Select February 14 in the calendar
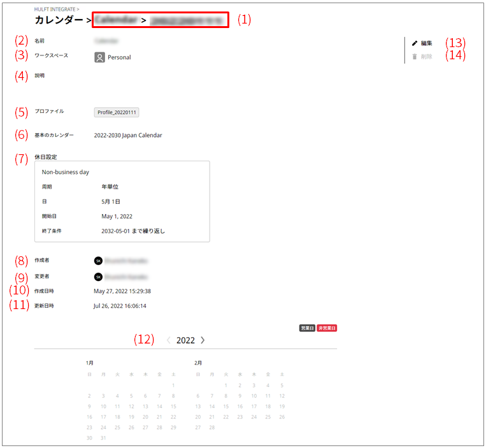This screenshot has height=448, width=486. (211, 406)
